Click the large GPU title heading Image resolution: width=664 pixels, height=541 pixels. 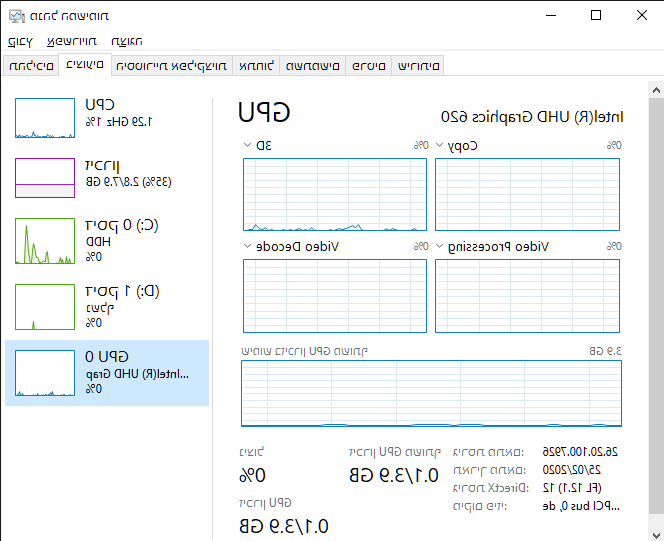[264, 113]
